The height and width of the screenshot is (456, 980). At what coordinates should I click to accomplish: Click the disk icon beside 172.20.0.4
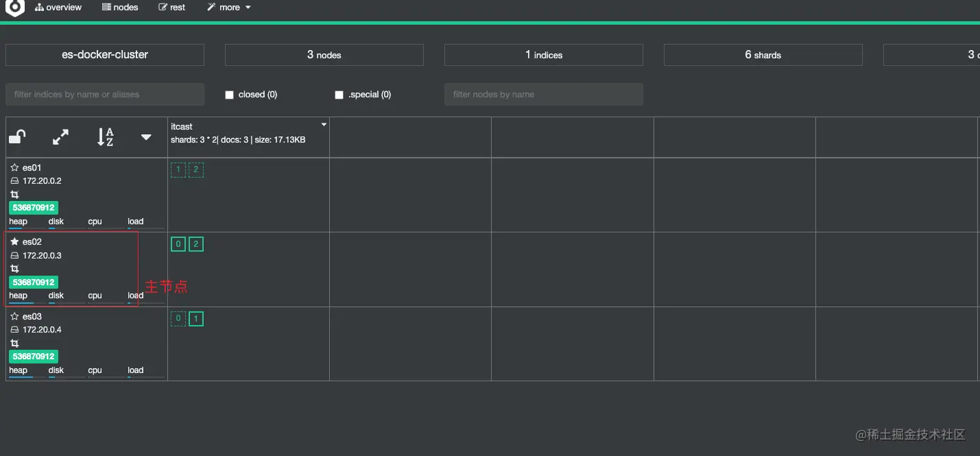coord(14,330)
